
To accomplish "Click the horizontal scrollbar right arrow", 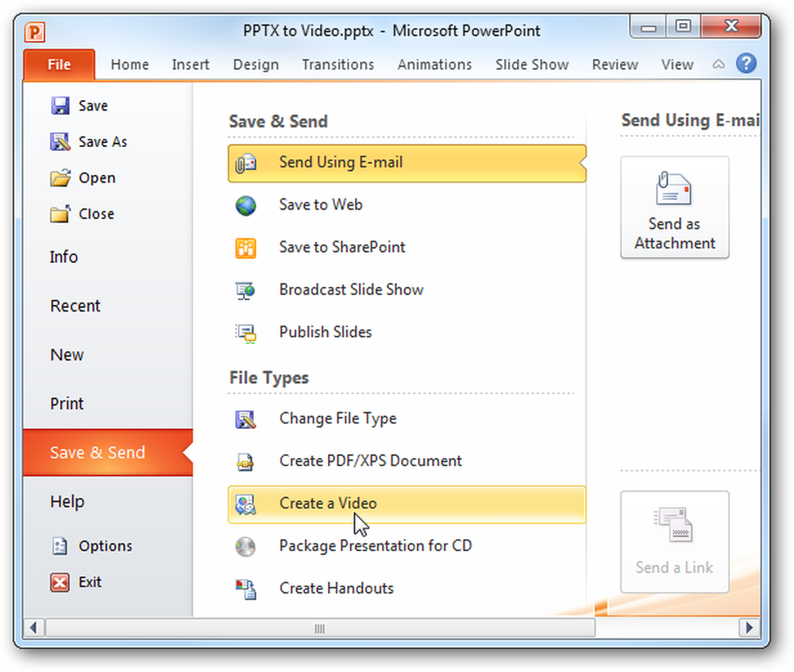I will pyautogui.click(x=750, y=628).
